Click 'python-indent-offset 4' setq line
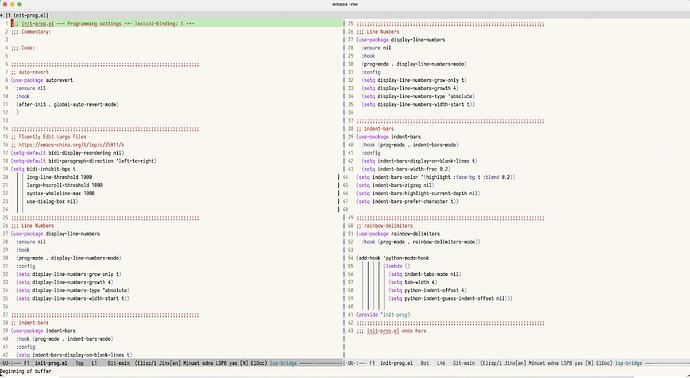This screenshot has height=378, width=690. (x=428, y=290)
